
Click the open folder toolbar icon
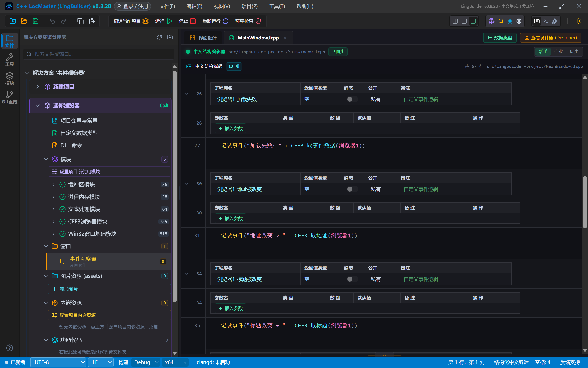(x=24, y=21)
